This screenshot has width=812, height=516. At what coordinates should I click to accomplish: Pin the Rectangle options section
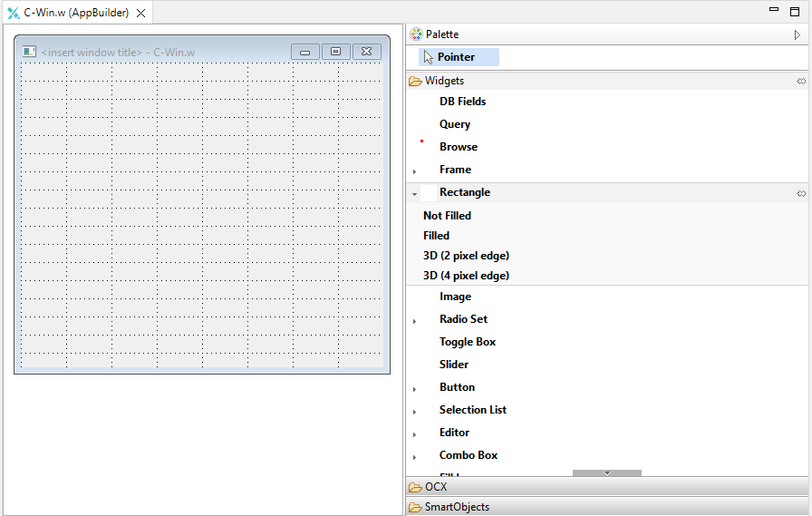801,194
